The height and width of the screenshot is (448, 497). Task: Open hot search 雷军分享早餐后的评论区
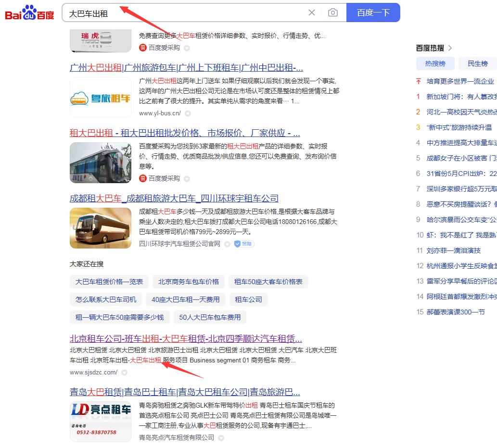click(462, 281)
